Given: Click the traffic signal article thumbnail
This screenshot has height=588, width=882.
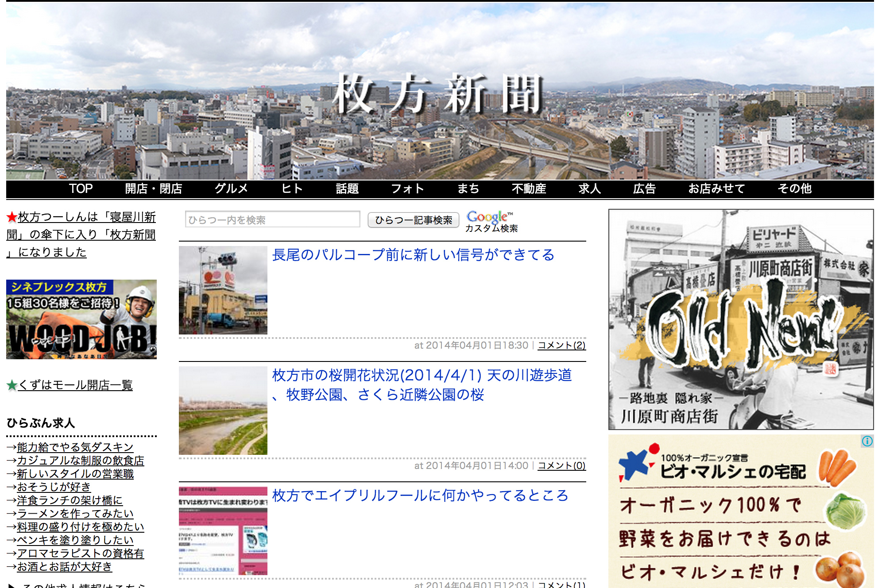Looking at the screenshot, I should [223, 290].
